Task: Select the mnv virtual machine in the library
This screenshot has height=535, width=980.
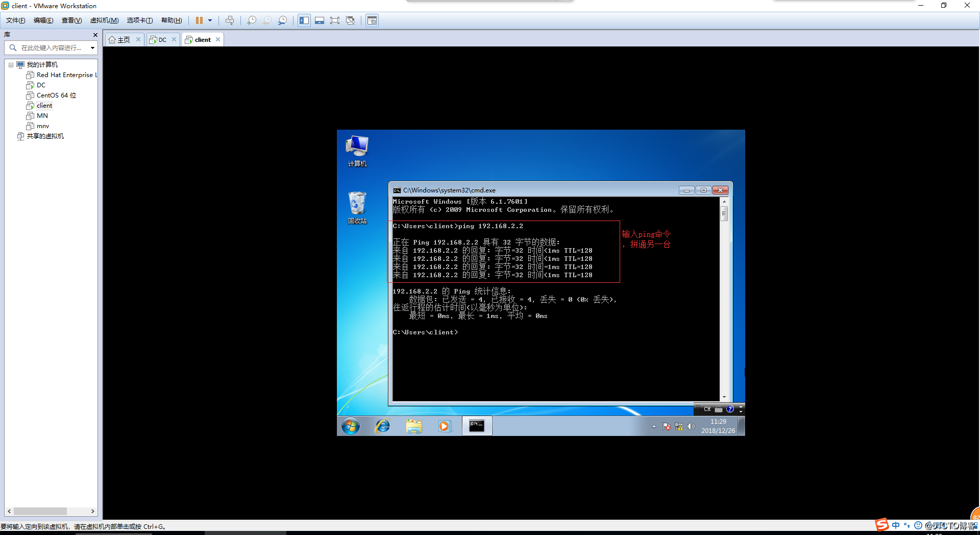Action: 43,126
